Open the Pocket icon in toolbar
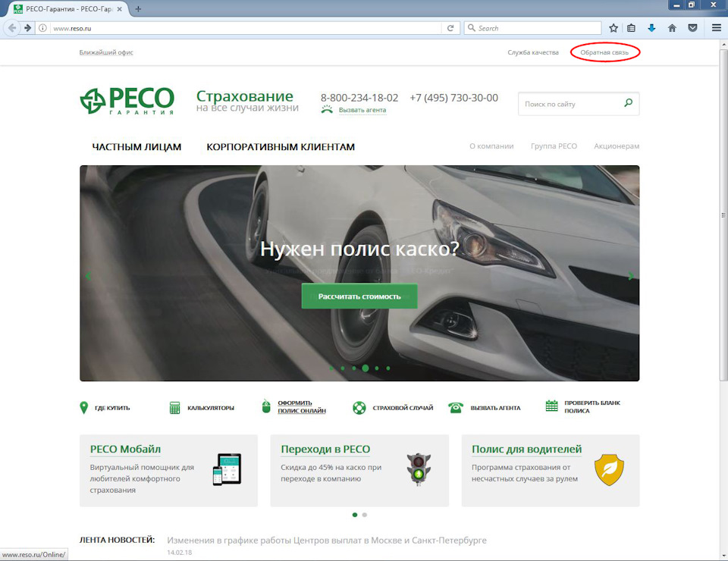This screenshot has width=728, height=561. point(692,28)
